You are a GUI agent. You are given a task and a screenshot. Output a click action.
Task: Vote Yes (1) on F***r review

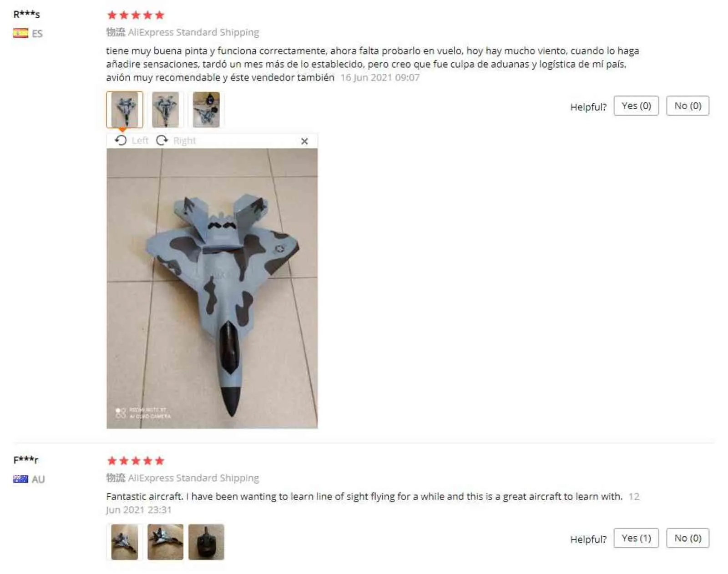tap(636, 538)
